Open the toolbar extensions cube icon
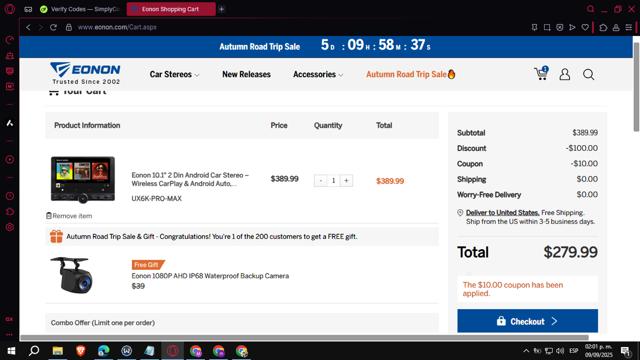 pos(603,27)
